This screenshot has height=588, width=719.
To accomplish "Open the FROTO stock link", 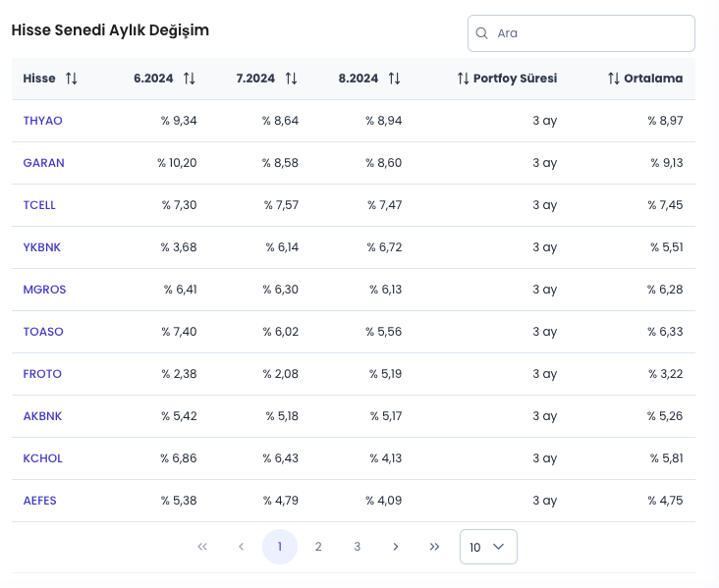I will coord(42,374).
